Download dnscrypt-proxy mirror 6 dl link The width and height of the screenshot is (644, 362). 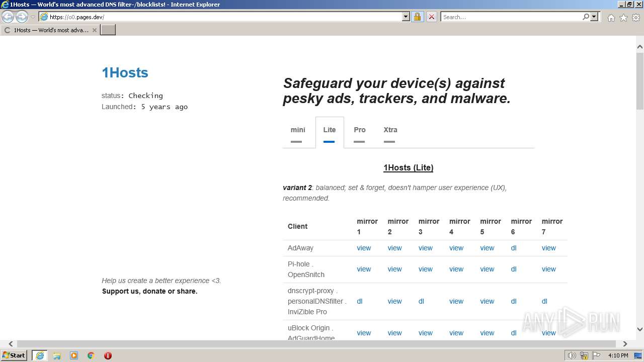(x=514, y=301)
